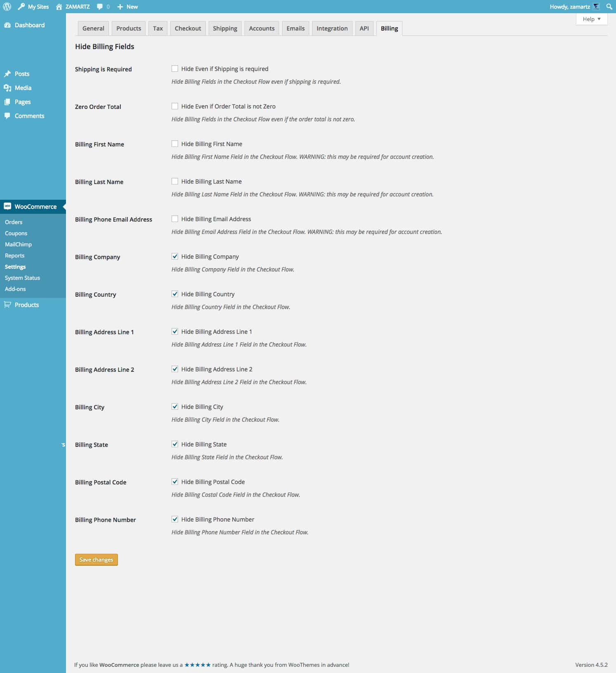Open the Posts menu item
Screen dimensions: 616x673
(33, 74)
